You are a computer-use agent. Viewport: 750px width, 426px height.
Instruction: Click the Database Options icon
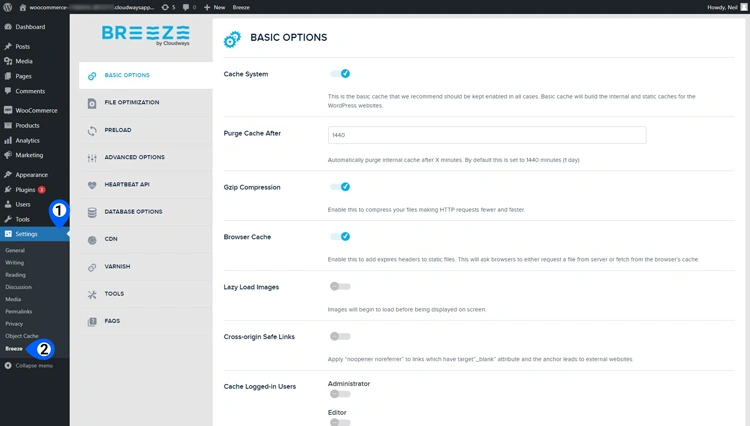[92, 212]
